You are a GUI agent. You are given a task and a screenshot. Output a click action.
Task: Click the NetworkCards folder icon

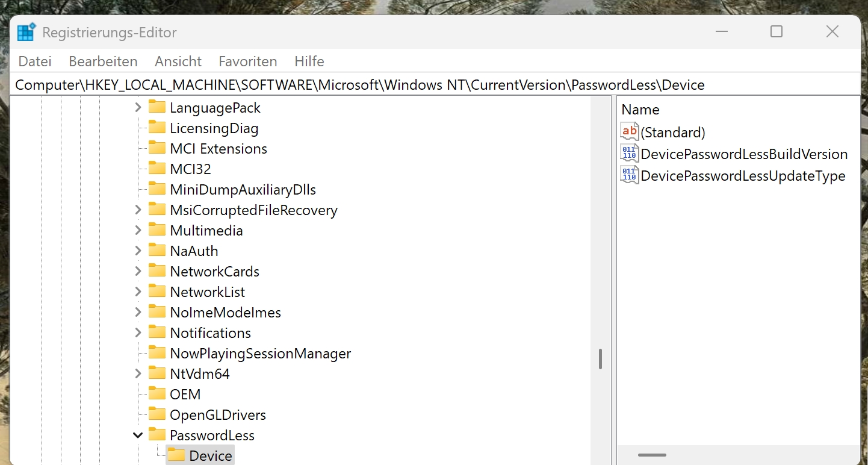[157, 271]
